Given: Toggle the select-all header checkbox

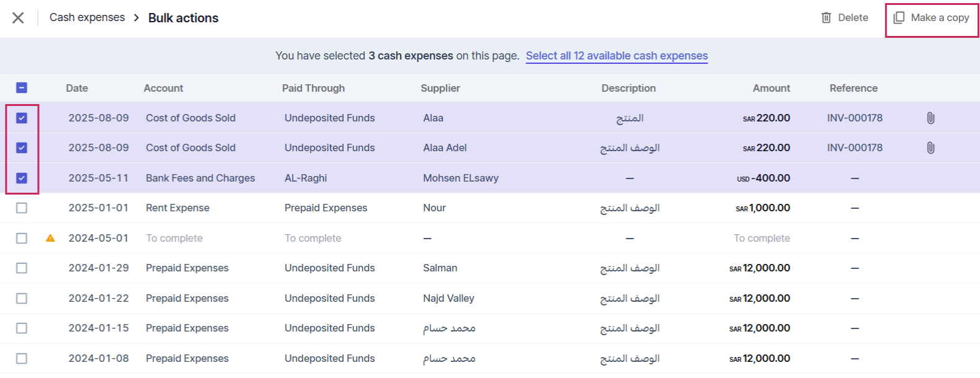Looking at the screenshot, I should point(22,88).
